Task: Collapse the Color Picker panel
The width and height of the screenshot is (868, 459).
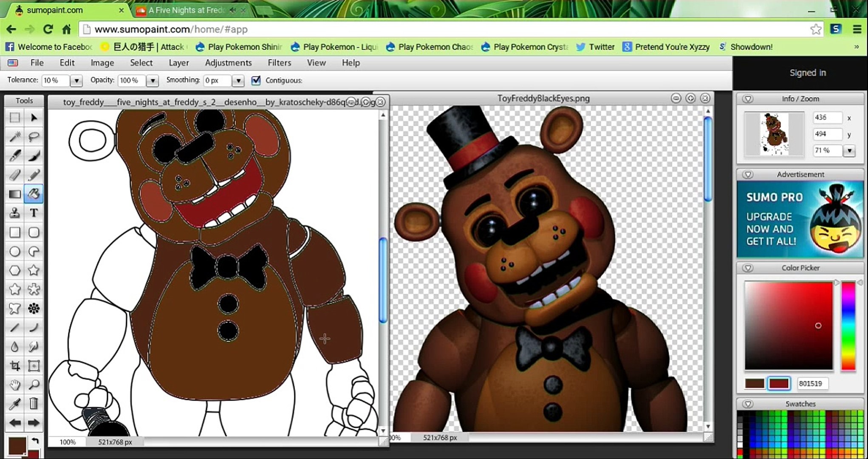Action: (748, 268)
